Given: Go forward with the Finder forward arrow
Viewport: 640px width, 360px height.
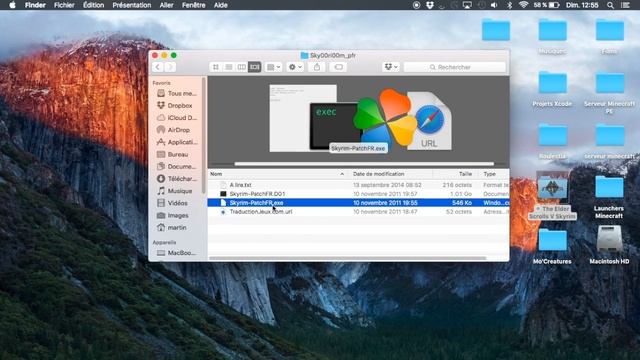Looking at the screenshot, I should click(x=170, y=67).
